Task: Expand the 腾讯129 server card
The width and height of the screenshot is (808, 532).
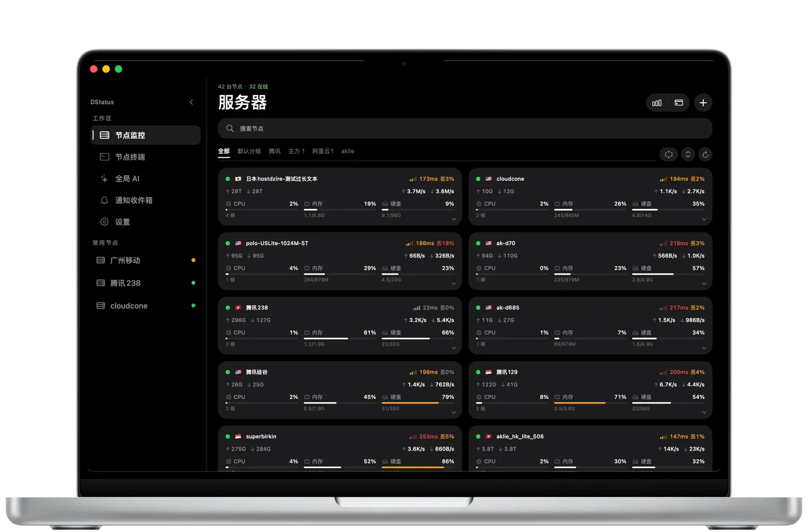Action: [x=704, y=412]
